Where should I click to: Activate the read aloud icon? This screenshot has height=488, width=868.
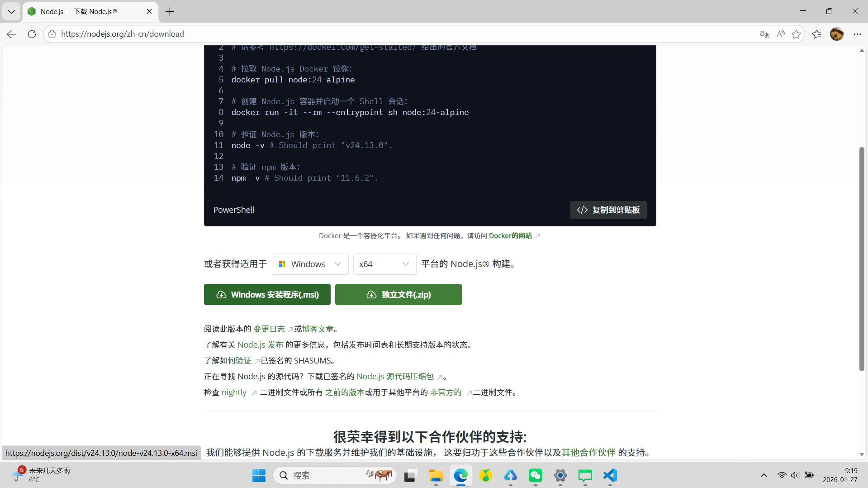[x=780, y=34]
